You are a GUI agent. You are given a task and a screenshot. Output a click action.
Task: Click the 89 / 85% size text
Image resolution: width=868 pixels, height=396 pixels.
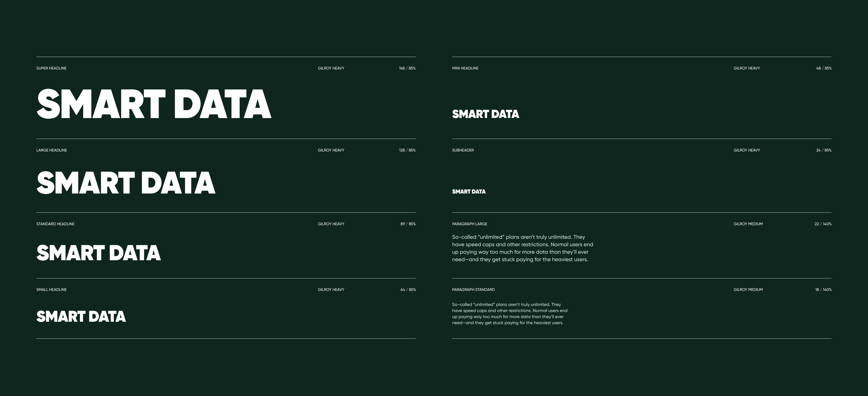(408, 224)
